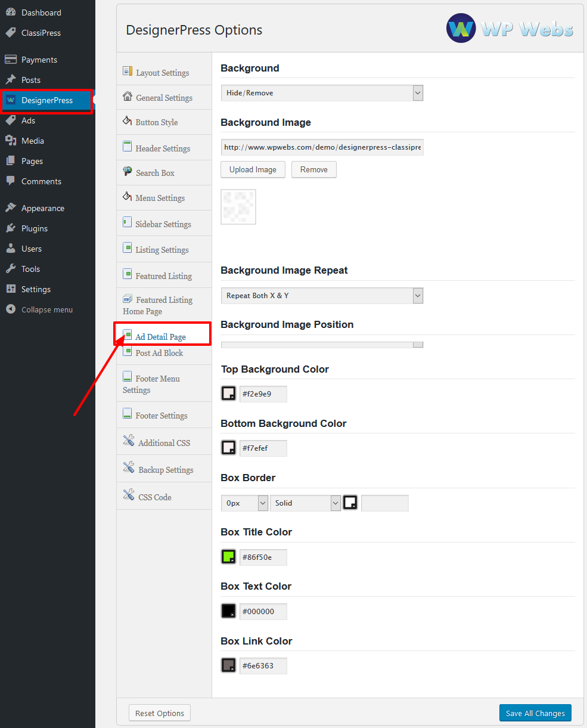Click the Plugins plug icon
Image resolution: width=587 pixels, height=728 pixels.
[x=10, y=228]
